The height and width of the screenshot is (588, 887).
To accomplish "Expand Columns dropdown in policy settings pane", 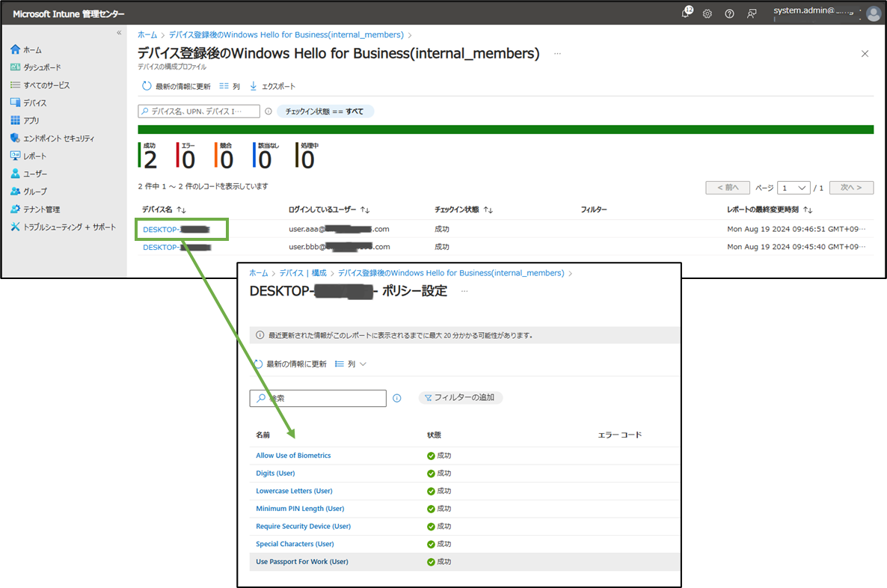I will click(x=351, y=364).
